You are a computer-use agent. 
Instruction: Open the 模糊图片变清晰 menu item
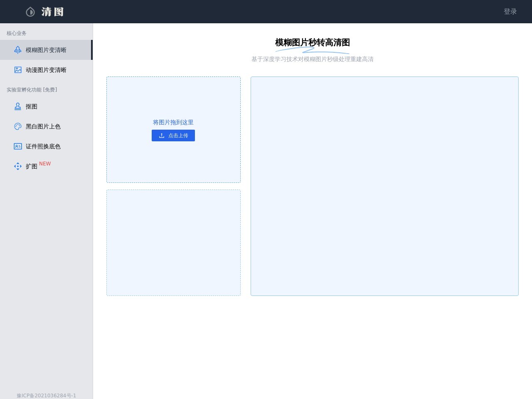click(x=46, y=50)
